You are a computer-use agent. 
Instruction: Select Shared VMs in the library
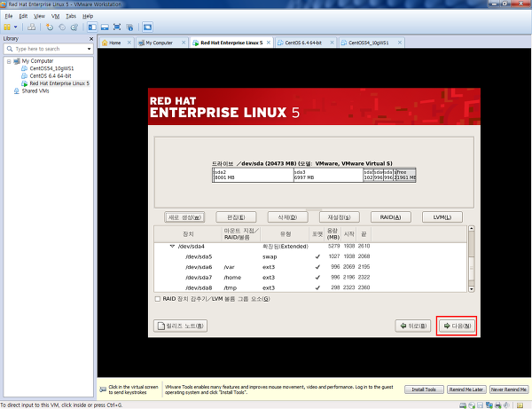click(x=35, y=91)
